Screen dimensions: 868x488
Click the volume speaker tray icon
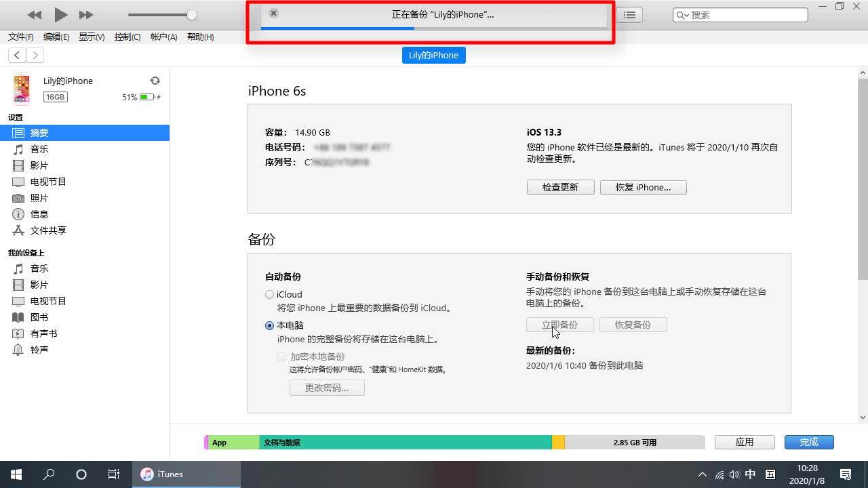pos(734,474)
